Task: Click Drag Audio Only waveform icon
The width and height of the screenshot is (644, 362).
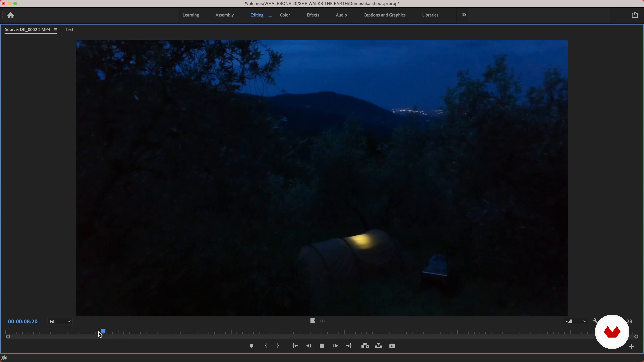Action: pos(323,321)
